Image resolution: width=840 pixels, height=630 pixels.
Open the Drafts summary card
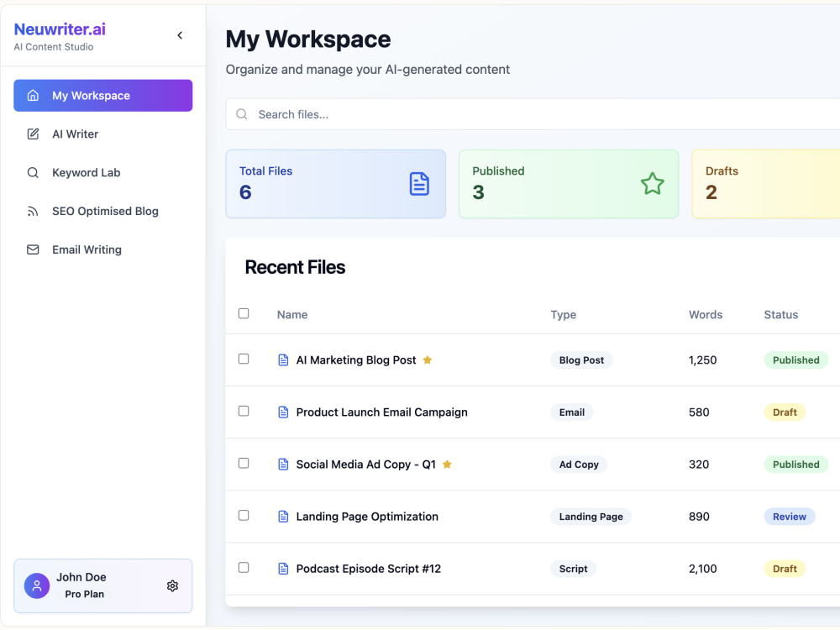pyautogui.click(x=766, y=184)
